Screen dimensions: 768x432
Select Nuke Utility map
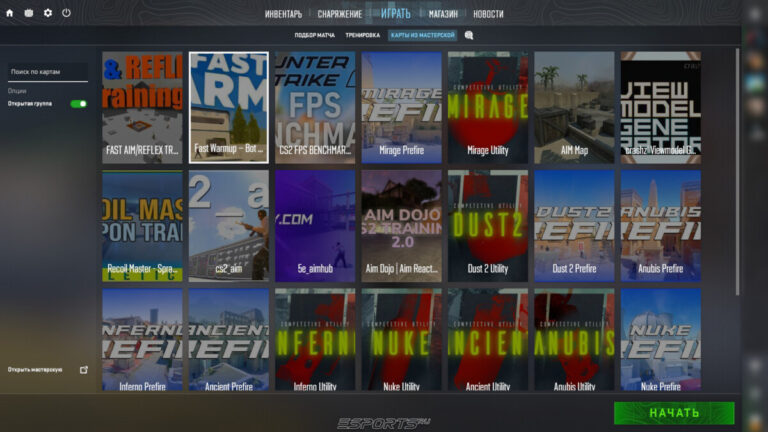pos(401,339)
